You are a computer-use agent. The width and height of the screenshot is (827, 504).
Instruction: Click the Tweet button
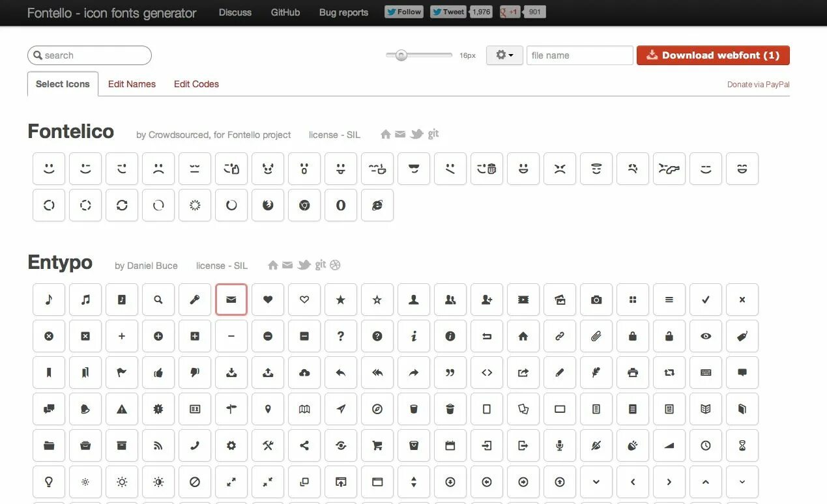[448, 12]
